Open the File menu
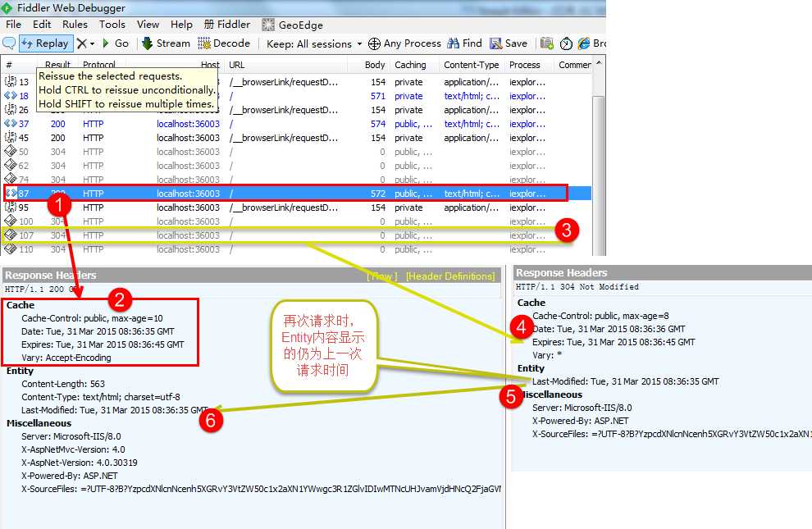 (x=13, y=25)
